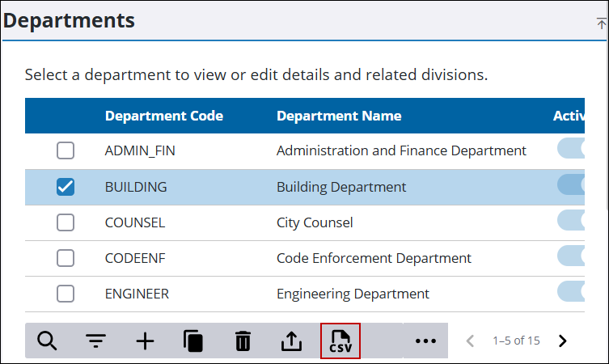Go to the next page of departments
The height and width of the screenshot is (364, 609).
562,341
